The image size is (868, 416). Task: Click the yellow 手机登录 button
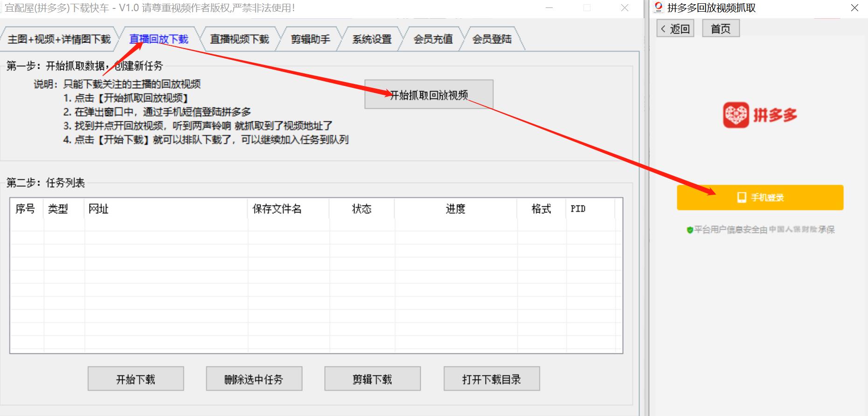(x=760, y=197)
